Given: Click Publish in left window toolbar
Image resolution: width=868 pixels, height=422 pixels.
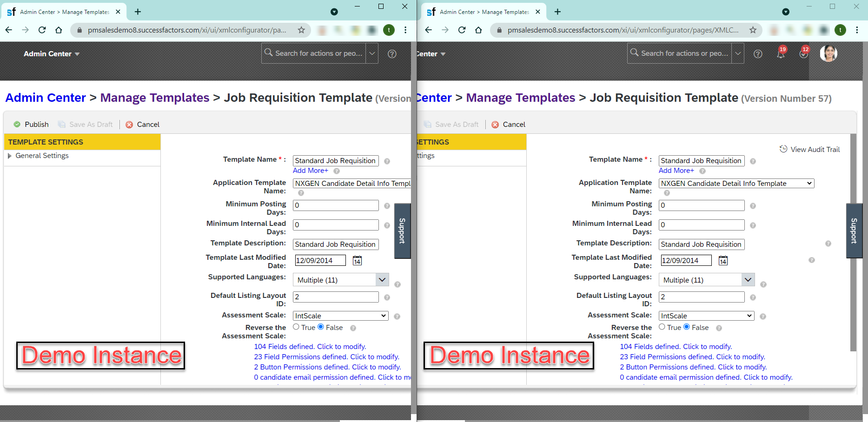Looking at the screenshot, I should coord(31,125).
